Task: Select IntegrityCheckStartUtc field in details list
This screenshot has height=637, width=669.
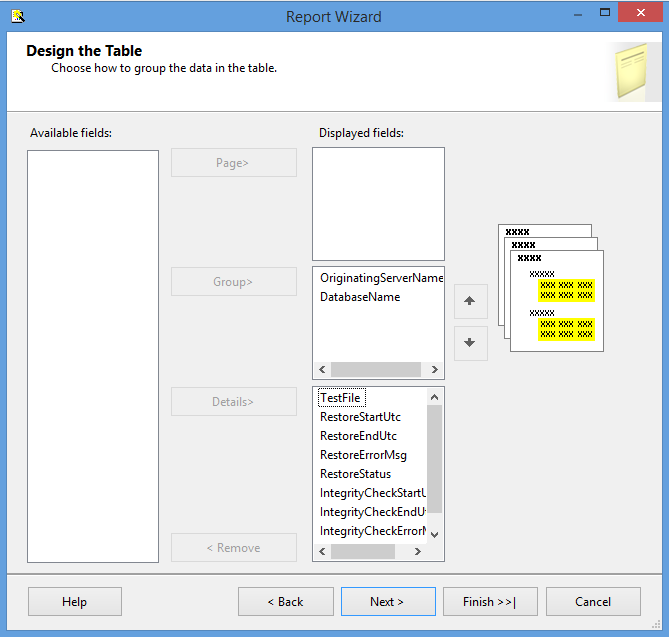Action: (372, 493)
